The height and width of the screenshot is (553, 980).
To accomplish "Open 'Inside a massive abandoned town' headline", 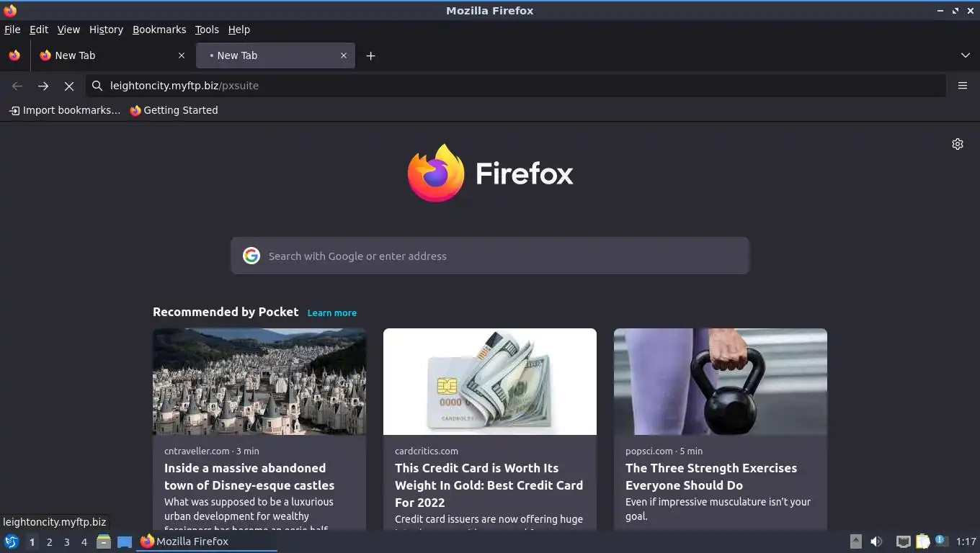I will click(249, 477).
